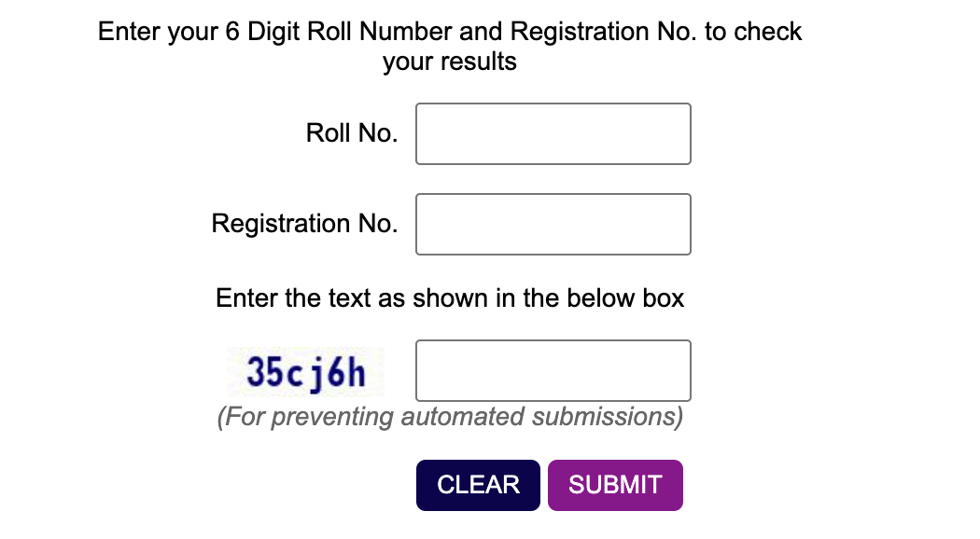The width and height of the screenshot is (980, 539).
Task: Click the gray italic note below the captcha
Action: [x=450, y=416]
